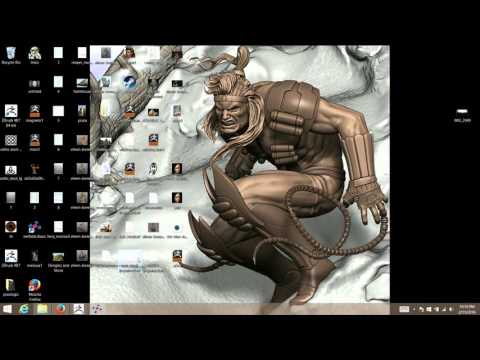480x360 pixels.
Task: Select the folder icon above the Start button
Action: [x=11, y=287]
